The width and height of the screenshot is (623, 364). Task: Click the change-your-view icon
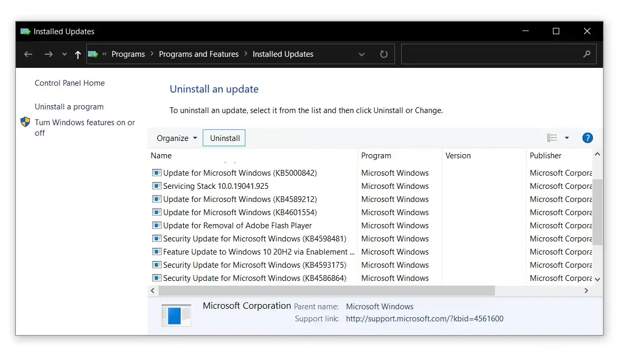point(552,137)
